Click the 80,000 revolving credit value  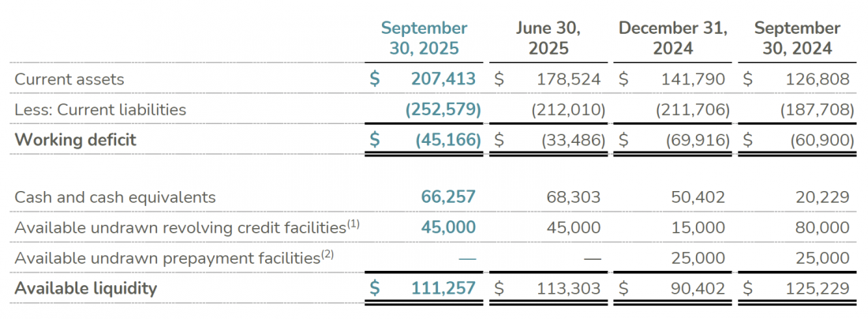point(822,227)
